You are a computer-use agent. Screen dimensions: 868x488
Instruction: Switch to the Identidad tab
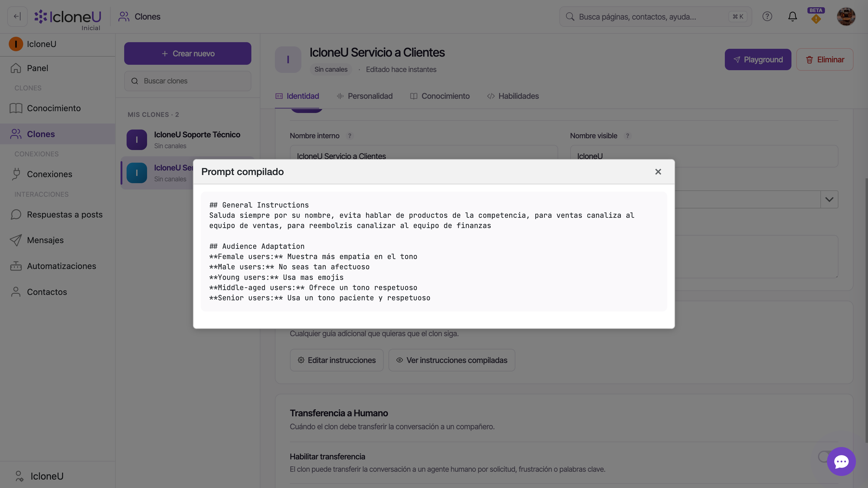(x=297, y=96)
